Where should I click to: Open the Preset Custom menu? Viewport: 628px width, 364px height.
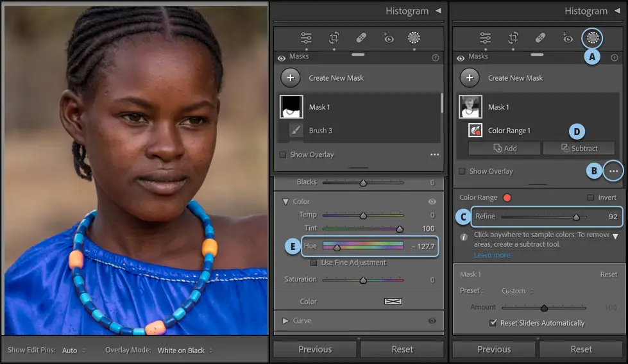click(x=517, y=291)
